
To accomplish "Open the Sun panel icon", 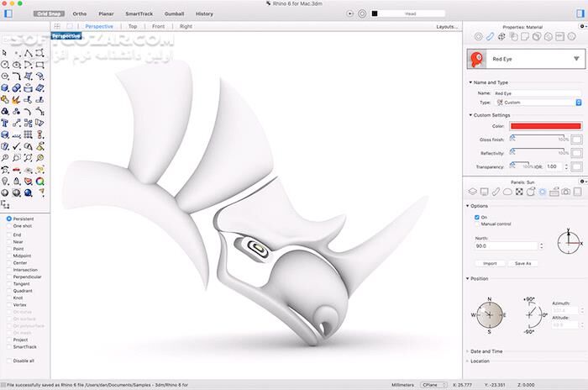I will click(543, 192).
